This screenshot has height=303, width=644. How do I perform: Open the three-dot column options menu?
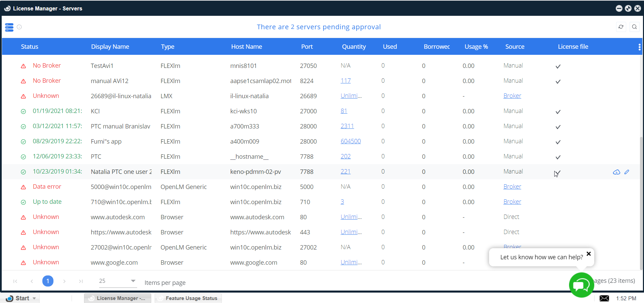click(639, 47)
